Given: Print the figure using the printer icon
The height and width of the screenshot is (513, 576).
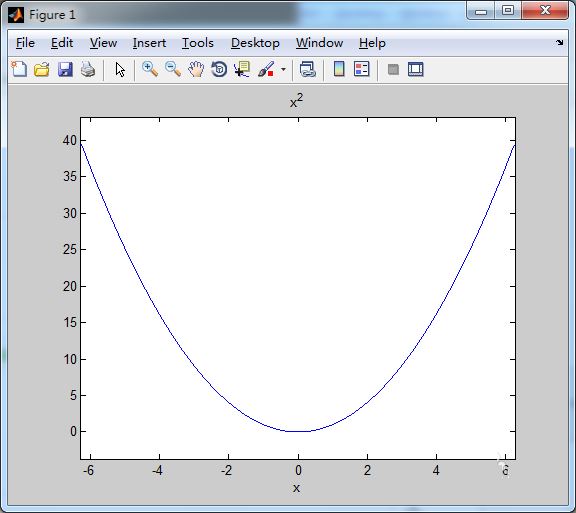Looking at the screenshot, I should coord(88,69).
